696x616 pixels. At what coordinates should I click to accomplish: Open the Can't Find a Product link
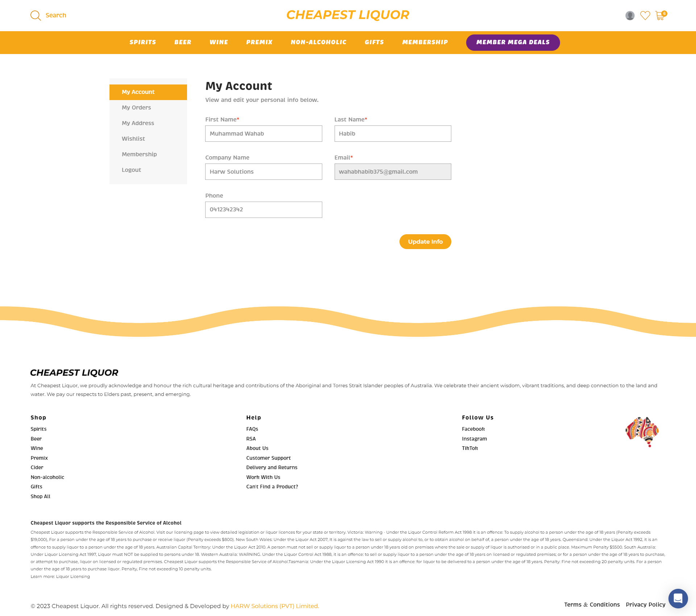(272, 487)
